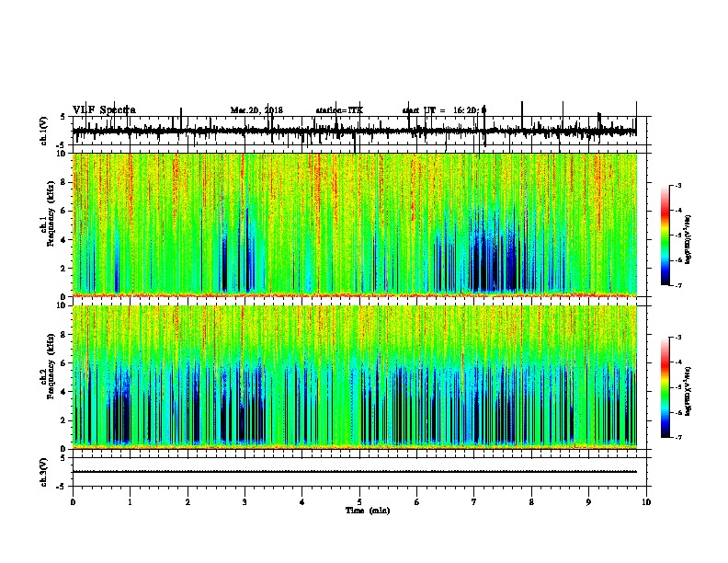Click the time-axis tick label "1"
The height and width of the screenshot is (563, 728).
point(130,502)
